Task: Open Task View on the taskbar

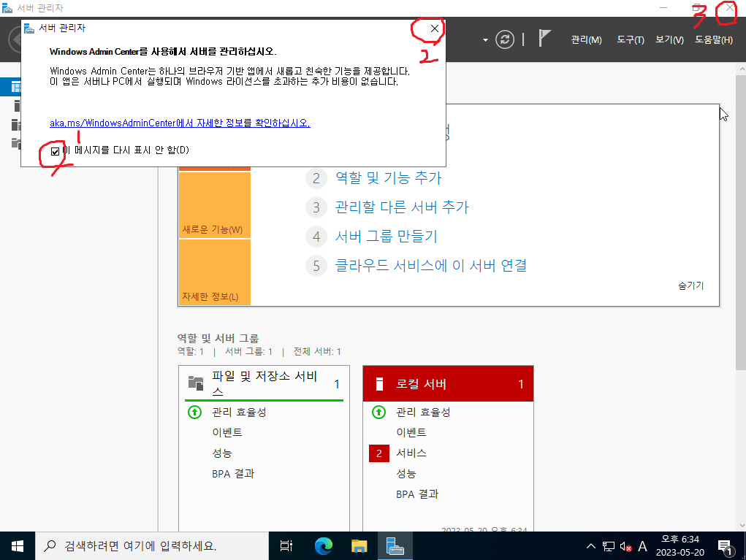Action: [x=286, y=546]
